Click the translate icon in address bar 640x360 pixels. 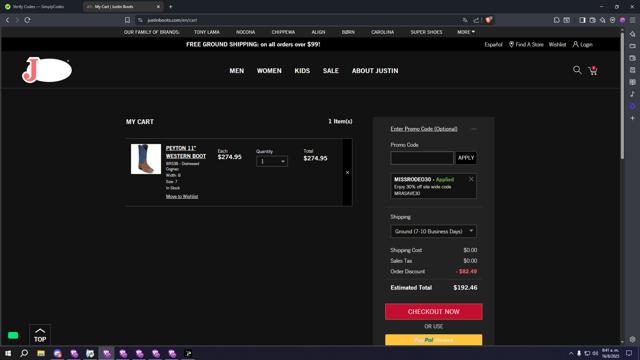pos(465,20)
